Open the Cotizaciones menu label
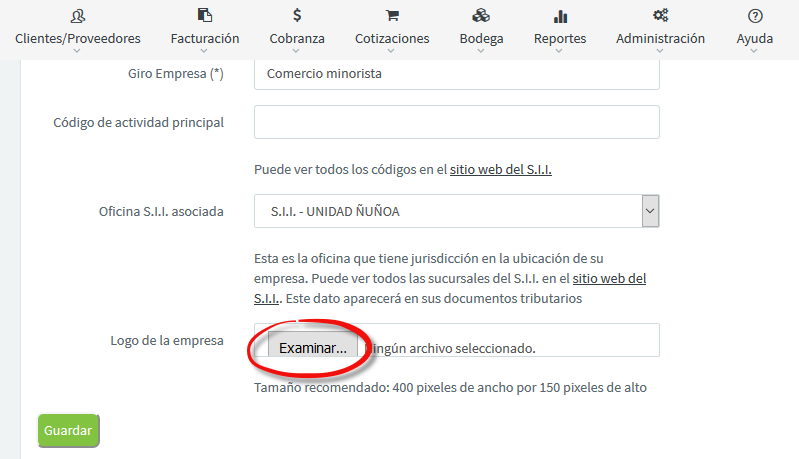 point(392,38)
